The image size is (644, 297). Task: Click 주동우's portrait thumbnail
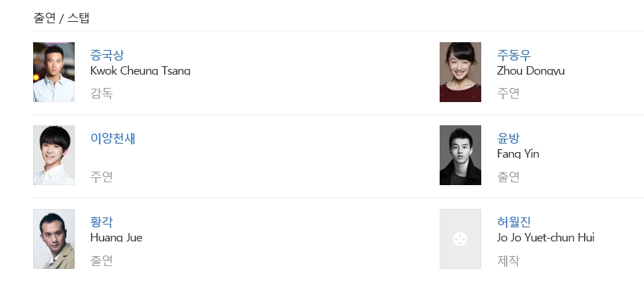tap(460, 72)
